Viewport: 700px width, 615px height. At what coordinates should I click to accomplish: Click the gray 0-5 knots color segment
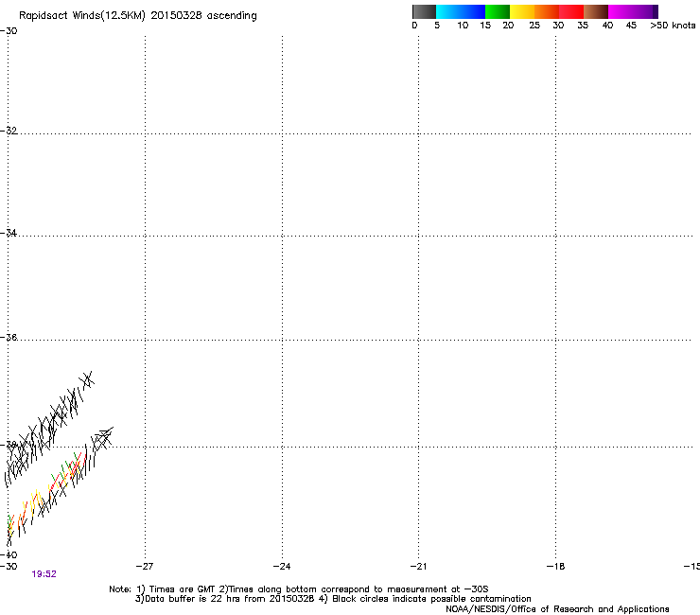424,11
